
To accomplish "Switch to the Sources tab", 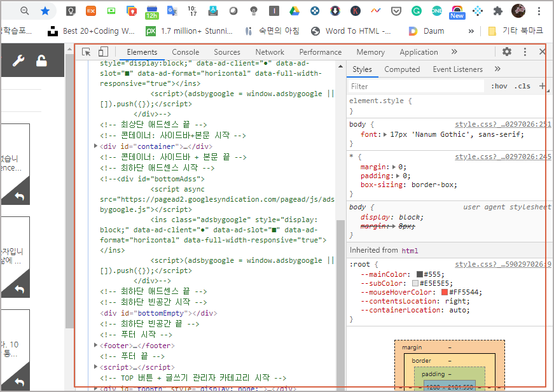I will [x=227, y=52].
